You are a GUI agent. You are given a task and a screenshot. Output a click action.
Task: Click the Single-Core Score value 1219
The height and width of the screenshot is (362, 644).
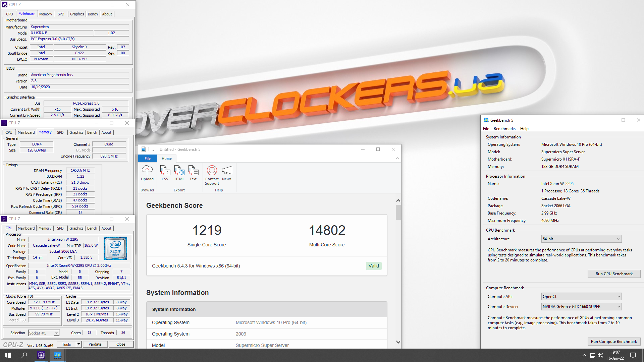pos(207,230)
